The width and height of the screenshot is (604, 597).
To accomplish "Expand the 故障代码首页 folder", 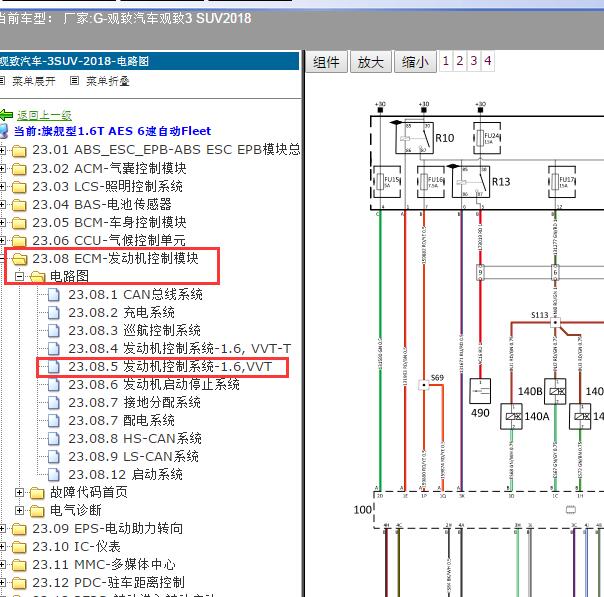I will click(19, 492).
